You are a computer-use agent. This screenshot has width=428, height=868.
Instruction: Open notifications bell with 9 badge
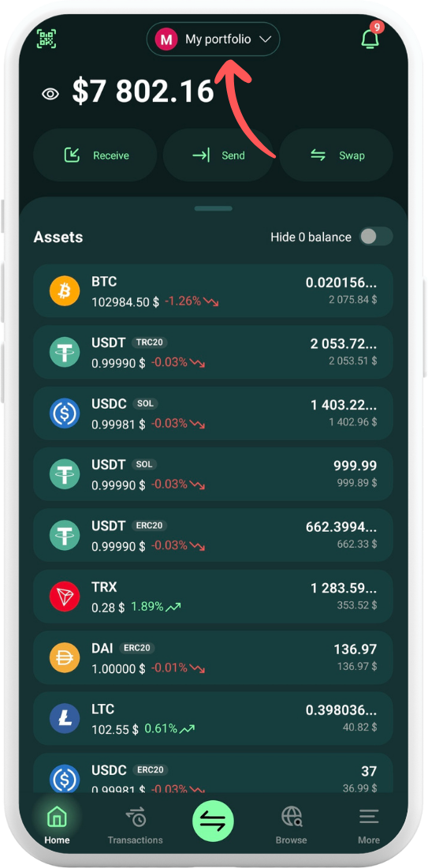click(370, 37)
